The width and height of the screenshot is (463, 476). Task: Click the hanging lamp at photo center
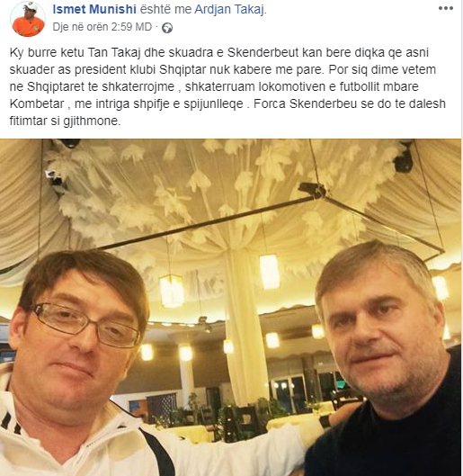(x=172, y=291)
